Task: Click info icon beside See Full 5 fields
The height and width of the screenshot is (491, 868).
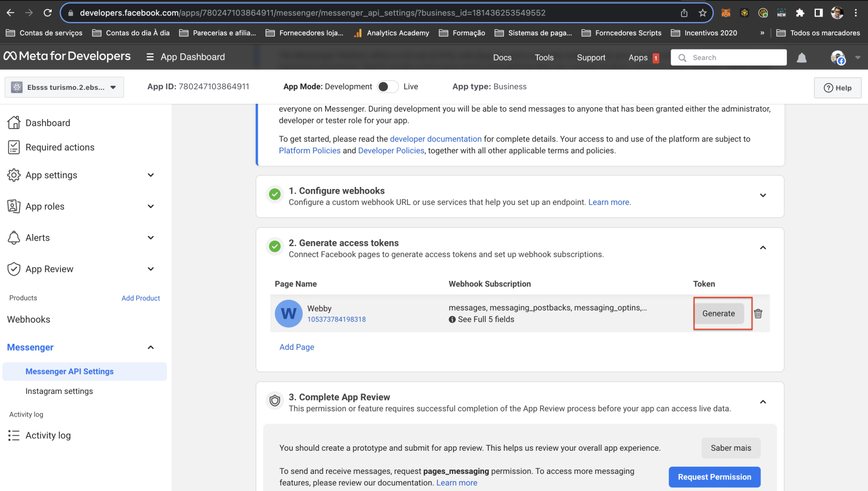Action: (x=452, y=320)
